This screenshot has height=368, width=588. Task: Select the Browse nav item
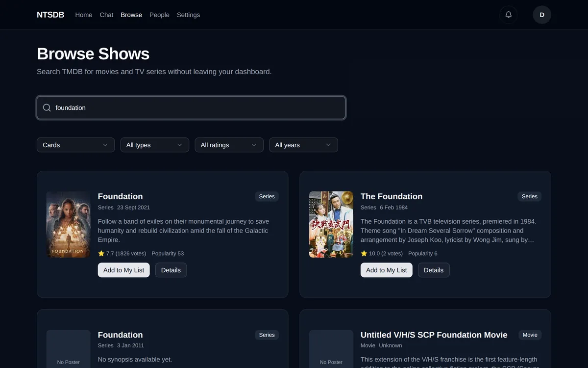131,15
